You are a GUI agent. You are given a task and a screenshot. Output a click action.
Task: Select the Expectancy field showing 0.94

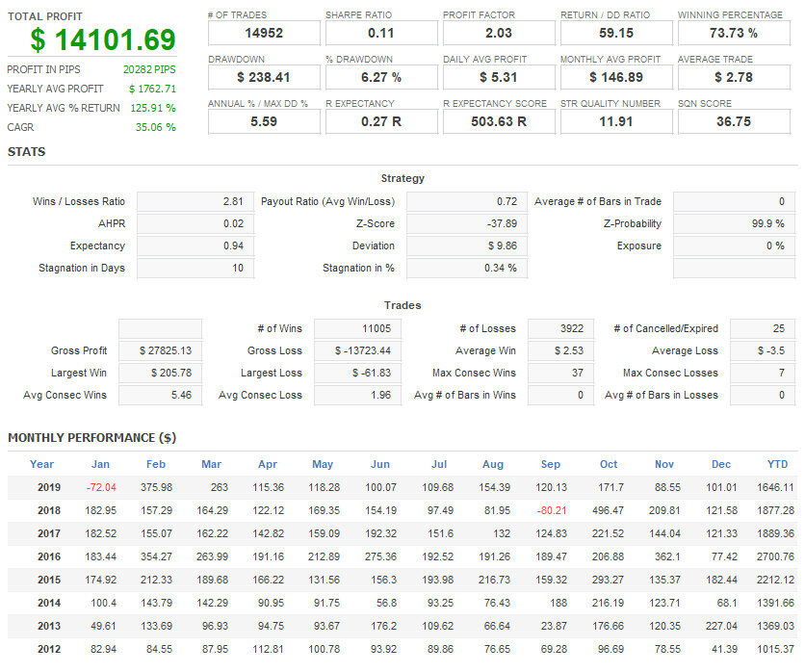click(195, 246)
